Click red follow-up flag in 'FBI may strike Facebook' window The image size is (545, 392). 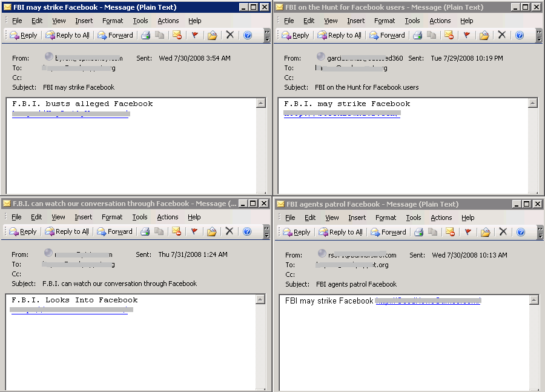click(x=194, y=35)
